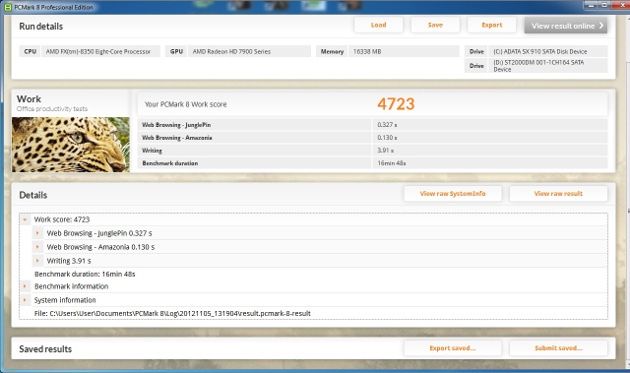Screen dimensions: 630x373
Task: Expand System information node
Action: pos(25,300)
